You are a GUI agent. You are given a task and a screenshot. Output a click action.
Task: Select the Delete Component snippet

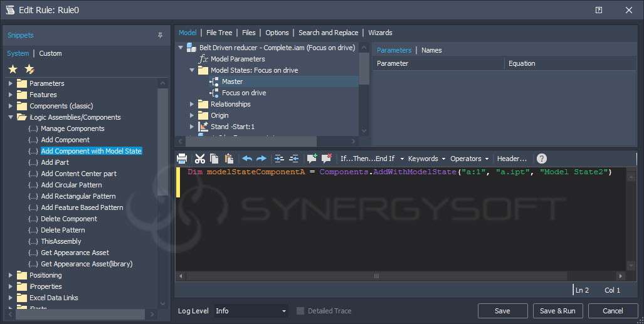tap(69, 219)
